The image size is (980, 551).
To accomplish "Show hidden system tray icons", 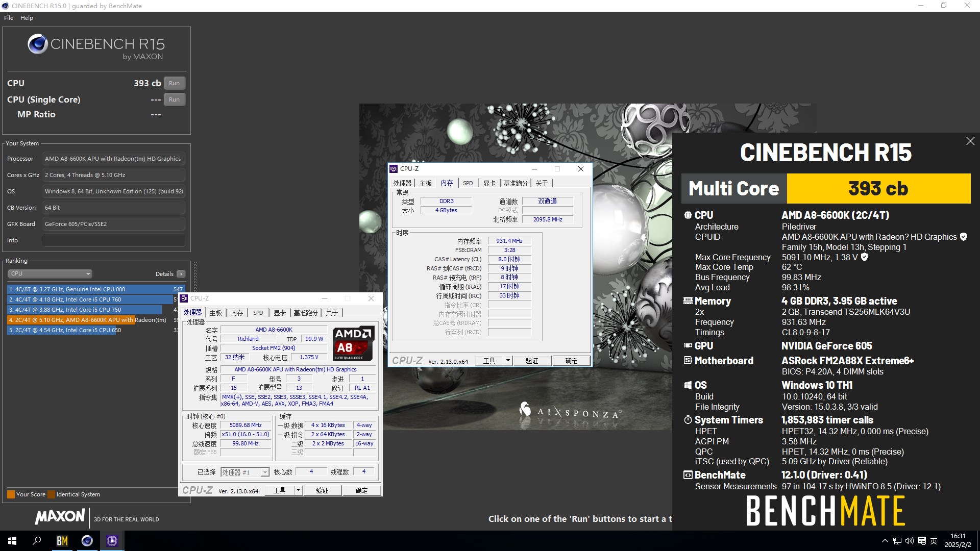I will [x=885, y=541].
